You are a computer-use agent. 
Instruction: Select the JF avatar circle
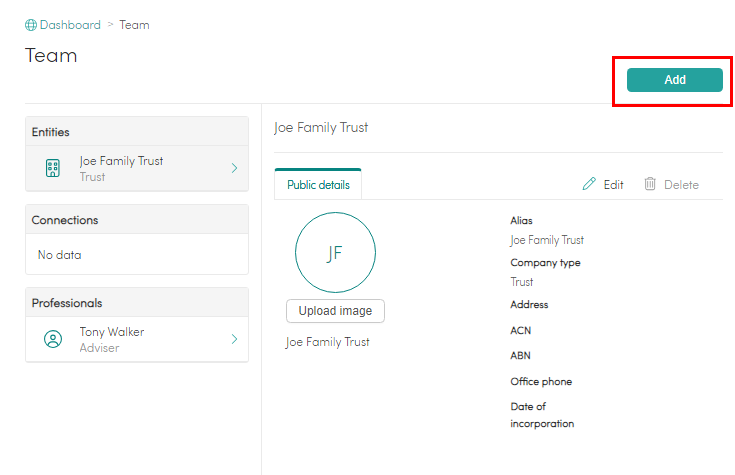click(x=335, y=252)
